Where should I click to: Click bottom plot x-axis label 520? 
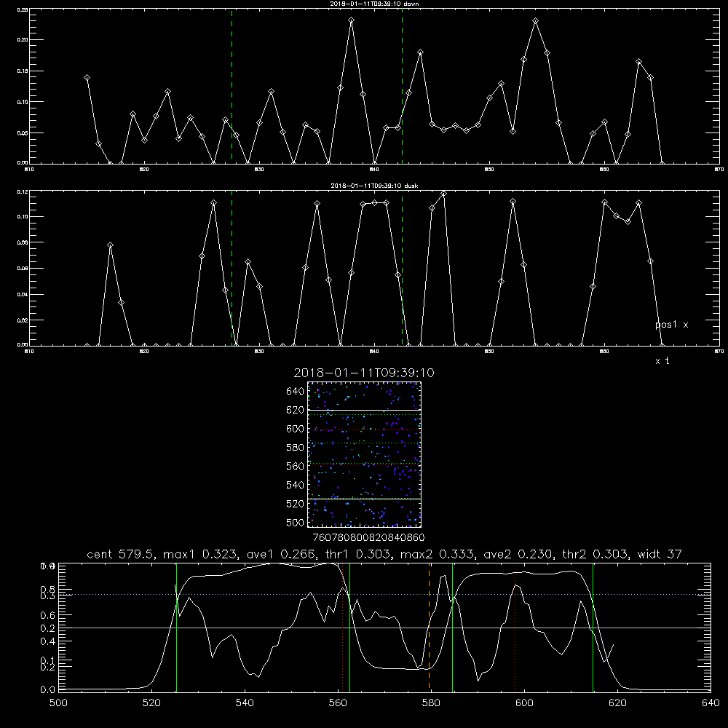(151, 703)
